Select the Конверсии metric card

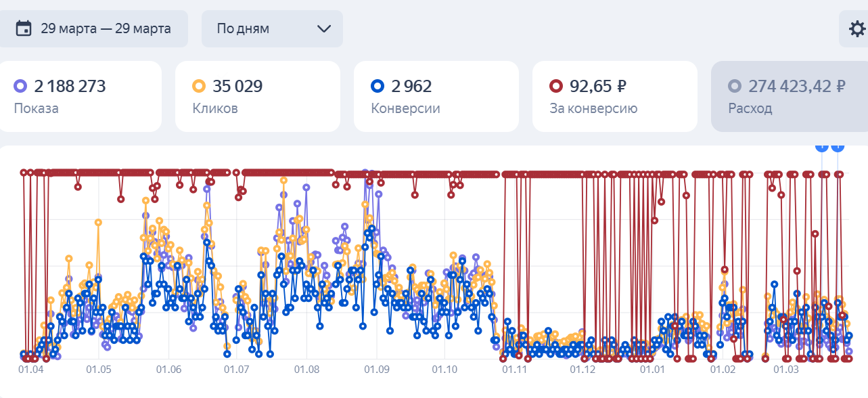(436, 97)
